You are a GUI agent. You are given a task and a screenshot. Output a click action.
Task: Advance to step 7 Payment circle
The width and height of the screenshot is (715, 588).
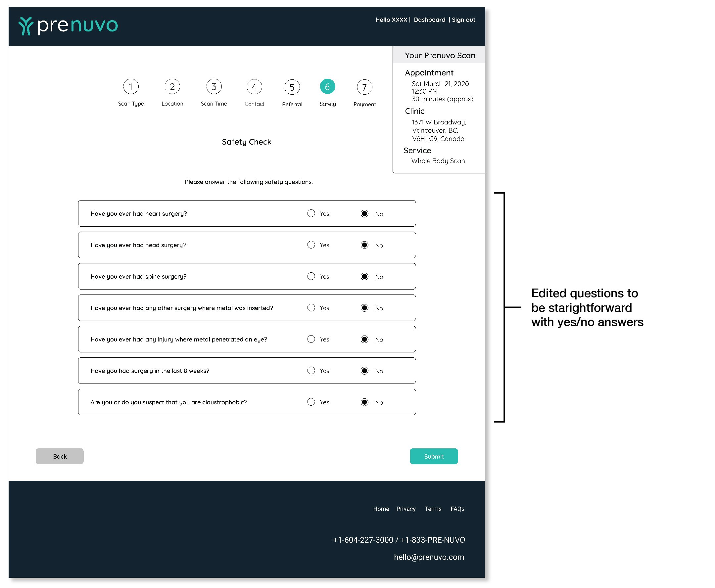tap(364, 87)
